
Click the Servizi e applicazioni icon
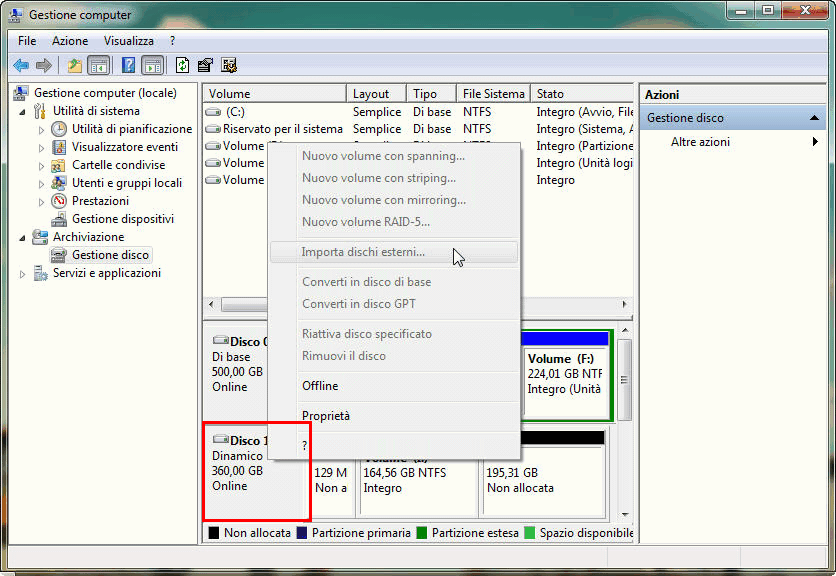[40, 273]
